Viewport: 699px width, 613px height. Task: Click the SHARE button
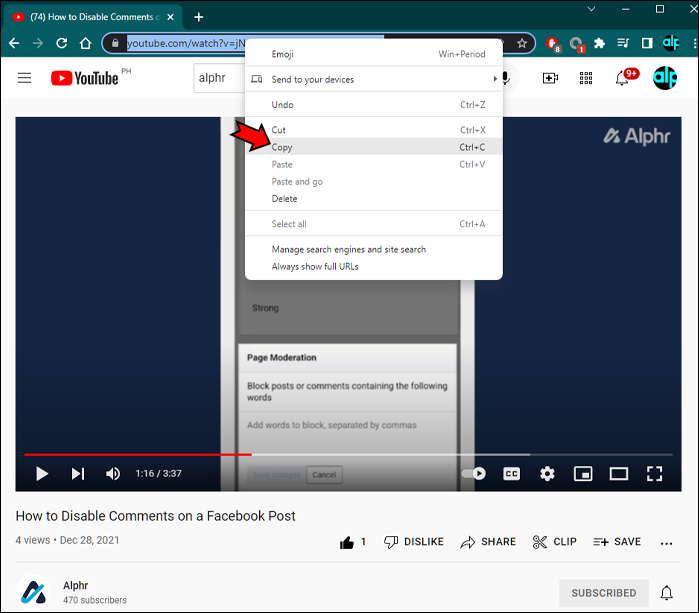tap(488, 542)
